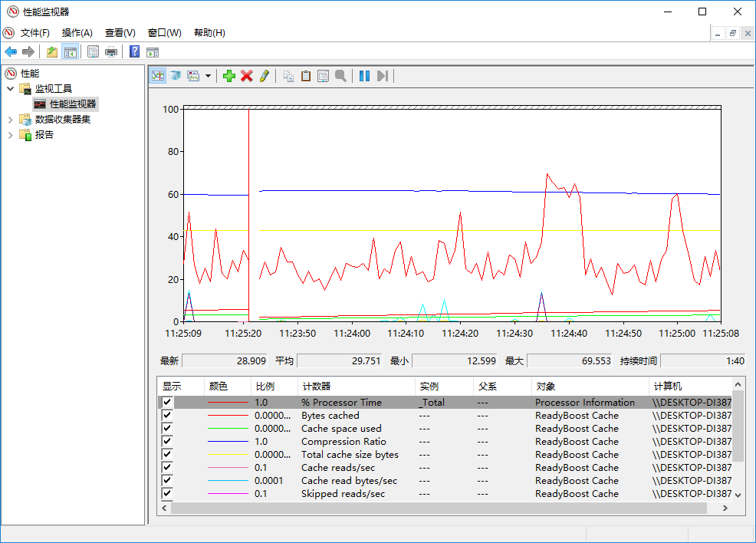756x543 pixels.
Task: Open 帮助(H) menu
Action: (x=209, y=33)
